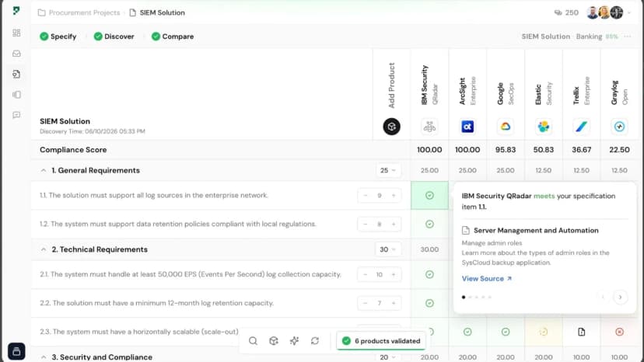Click IBM QRadar check mark for item 2.2
The height and width of the screenshot is (362, 644).
(x=429, y=303)
